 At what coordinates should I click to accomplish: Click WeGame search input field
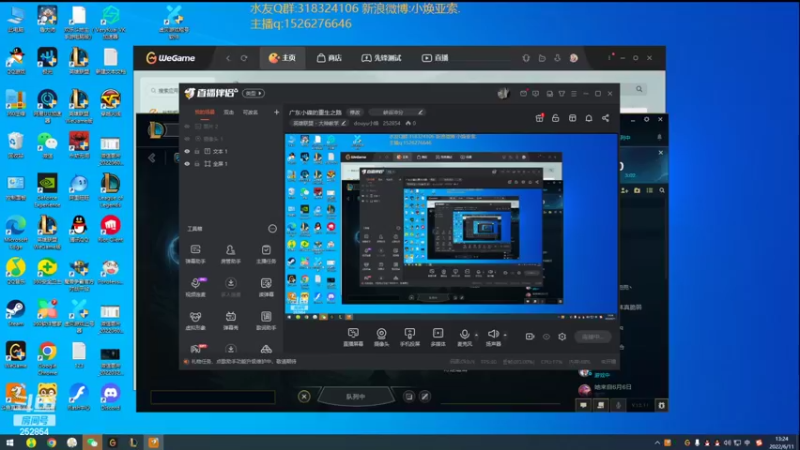click(x=163, y=90)
